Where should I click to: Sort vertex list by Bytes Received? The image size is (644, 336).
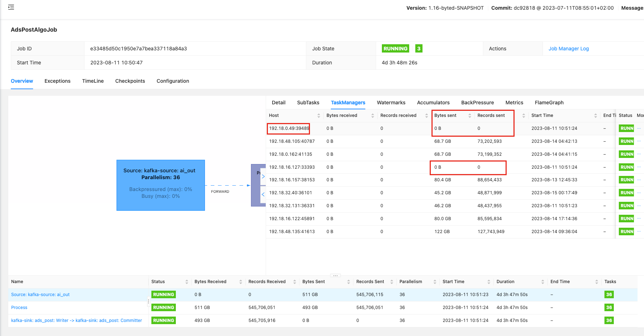241,282
